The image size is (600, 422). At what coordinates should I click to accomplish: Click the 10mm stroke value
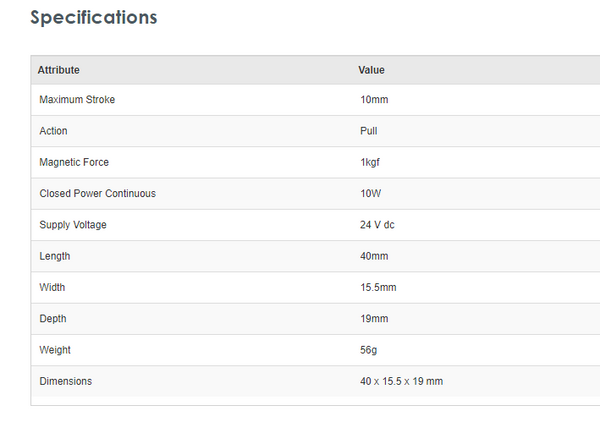(374, 100)
